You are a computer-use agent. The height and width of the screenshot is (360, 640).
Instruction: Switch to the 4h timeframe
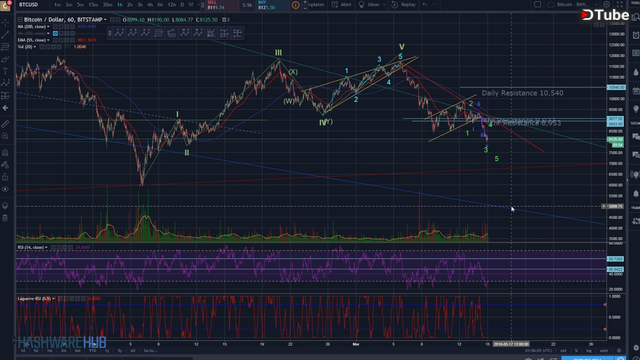point(150,5)
